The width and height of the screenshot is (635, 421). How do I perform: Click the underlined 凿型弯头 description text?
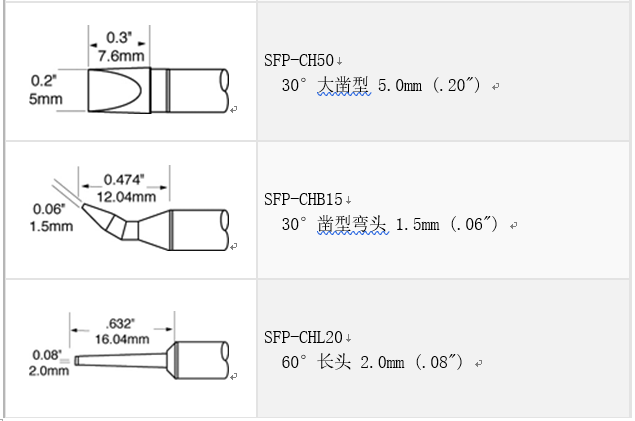click(x=351, y=225)
